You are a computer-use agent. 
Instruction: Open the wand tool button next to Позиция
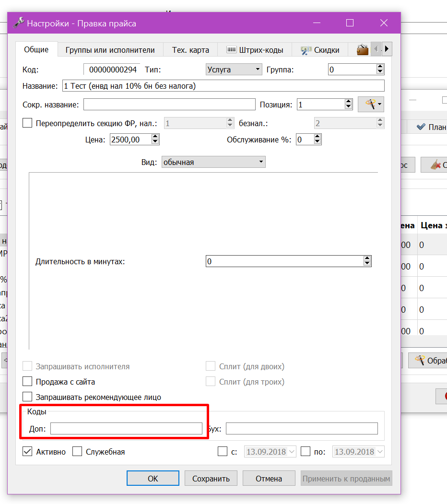coord(371,104)
